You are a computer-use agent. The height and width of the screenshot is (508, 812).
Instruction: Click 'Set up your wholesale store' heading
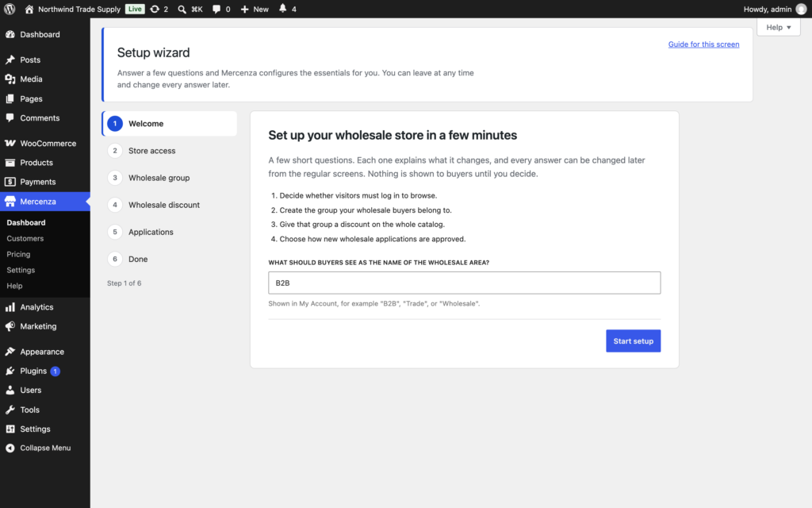point(393,135)
